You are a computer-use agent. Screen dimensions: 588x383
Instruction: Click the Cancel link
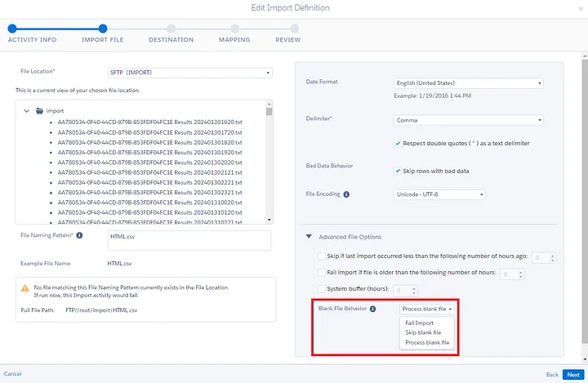[x=13, y=374]
